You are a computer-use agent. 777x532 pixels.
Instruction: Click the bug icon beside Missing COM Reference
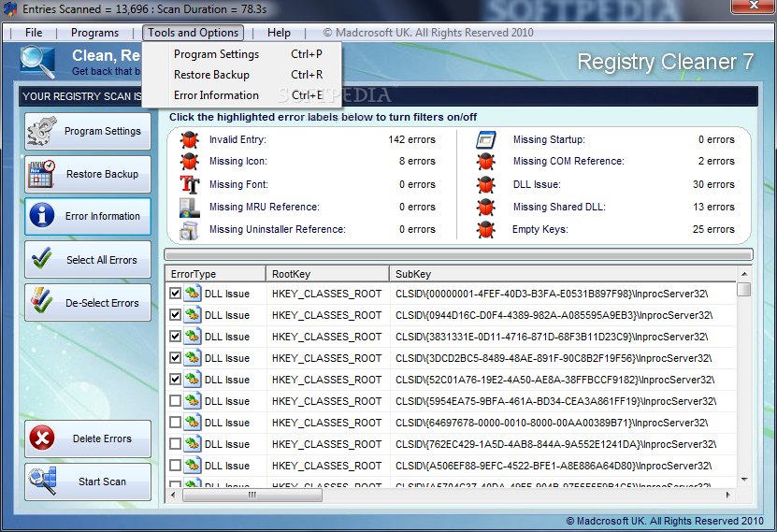coord(486,162)
